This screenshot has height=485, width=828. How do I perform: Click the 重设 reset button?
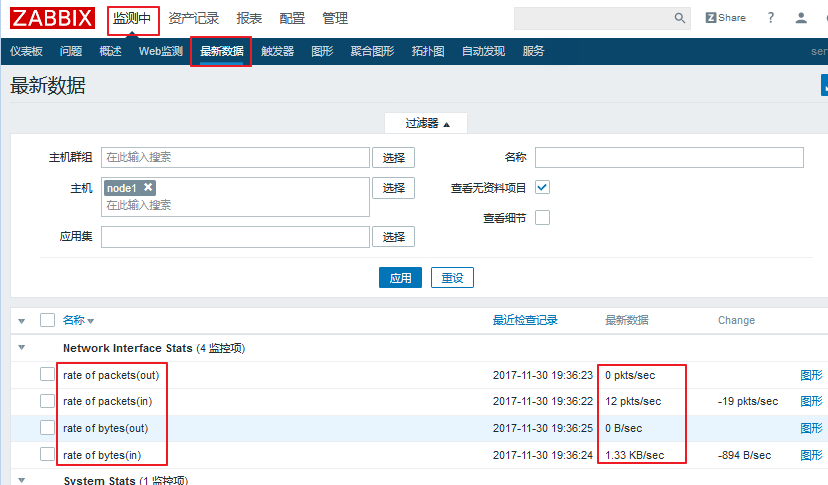point(453,278)
